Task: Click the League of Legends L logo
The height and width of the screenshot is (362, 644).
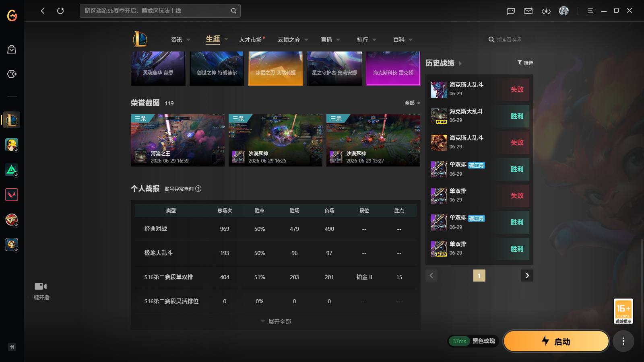Action: (x=140, y=39)
